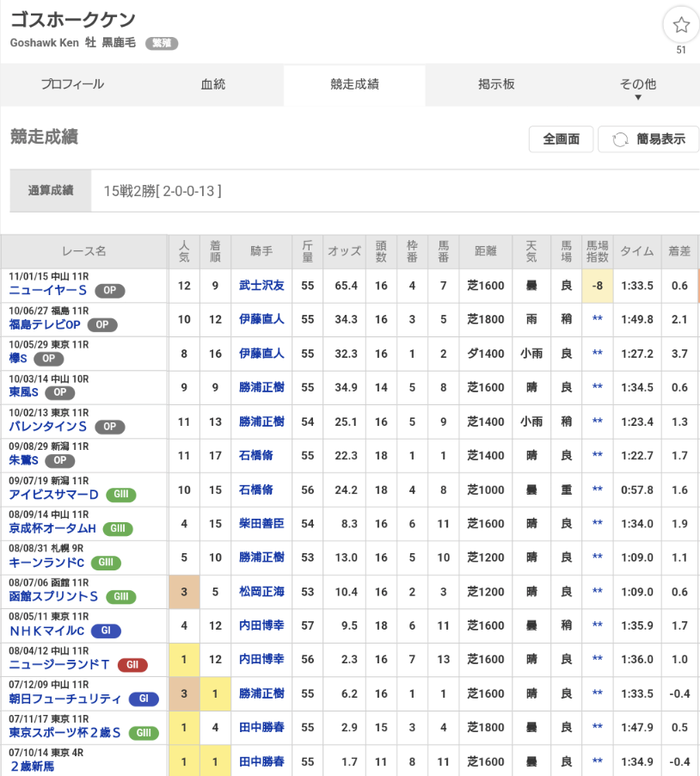Click the 繁殖 status badge
This screenshot has height=776, width=700.
[161, 43]
